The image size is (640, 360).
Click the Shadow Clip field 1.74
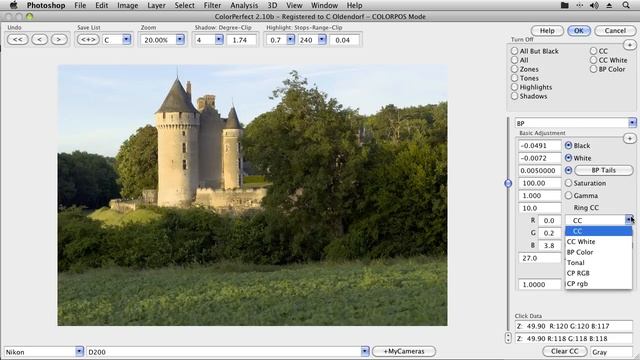tap(241, 40)
